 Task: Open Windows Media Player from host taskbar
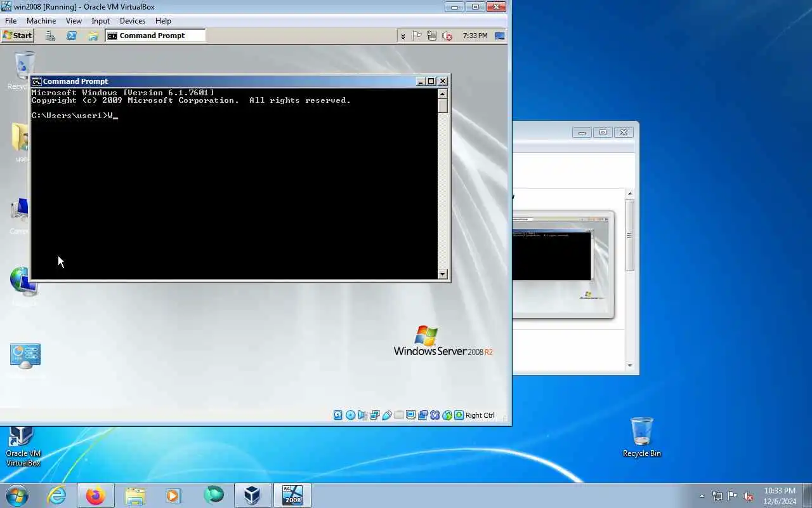[x=173, y=495]
